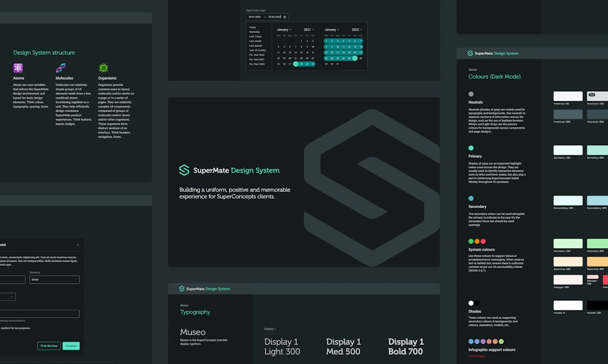Click the Display 1 Bold 700 sample

click(406, 347)
